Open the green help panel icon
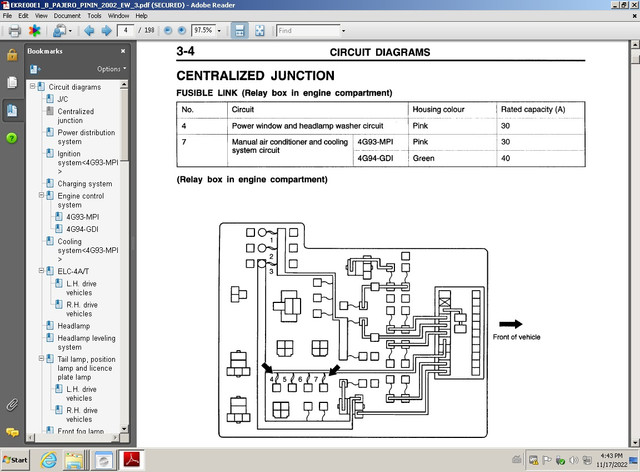 pos(12,138)
